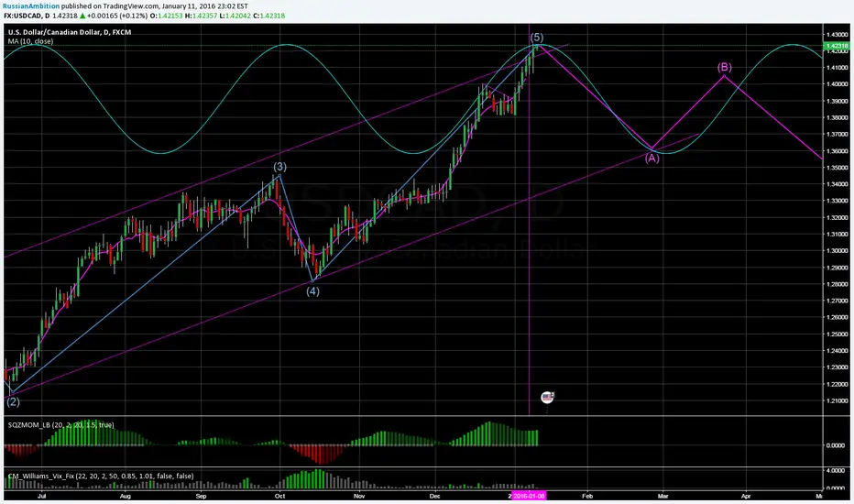Select the (5) wave label at the top
Viewport: 854px width, 504px height.
pos(537,37)
